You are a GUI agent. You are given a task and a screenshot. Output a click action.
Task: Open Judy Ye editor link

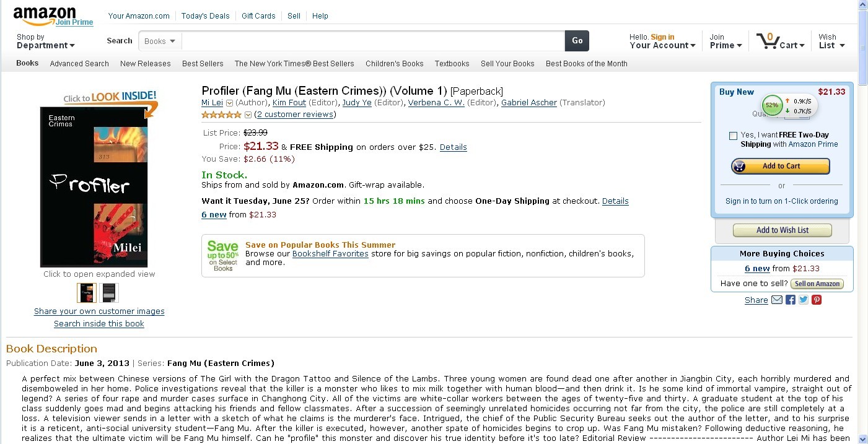(357, 103)
